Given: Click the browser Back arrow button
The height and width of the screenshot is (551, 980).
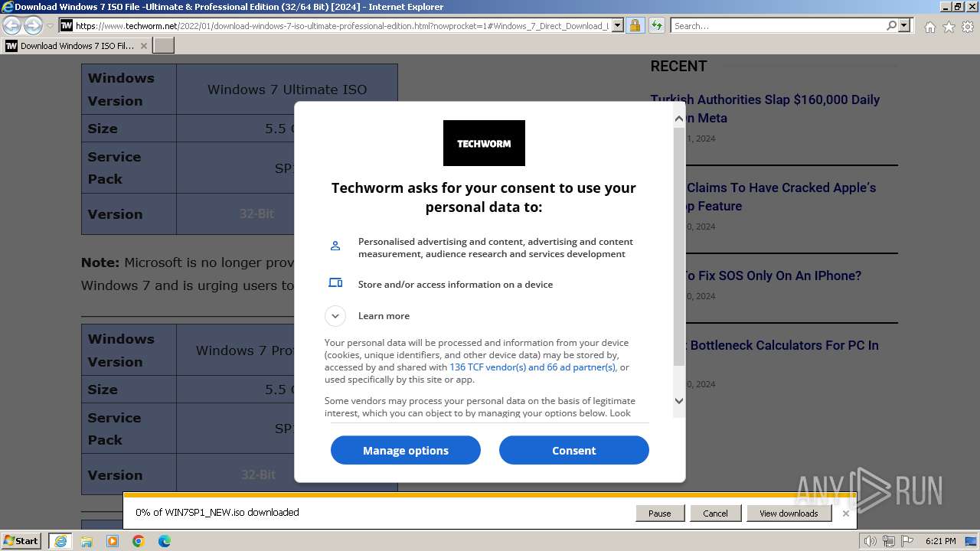Looking at the screenshot, I should tap(12, 25).
